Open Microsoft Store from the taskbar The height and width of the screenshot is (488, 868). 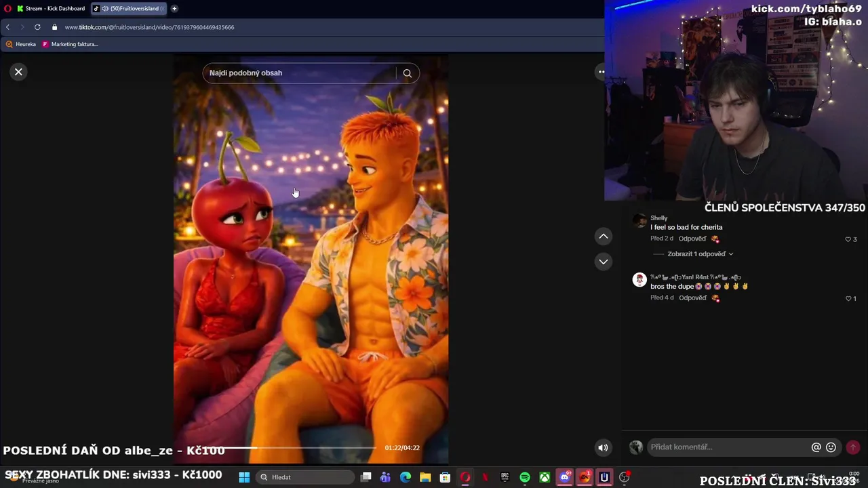point(445,477)
